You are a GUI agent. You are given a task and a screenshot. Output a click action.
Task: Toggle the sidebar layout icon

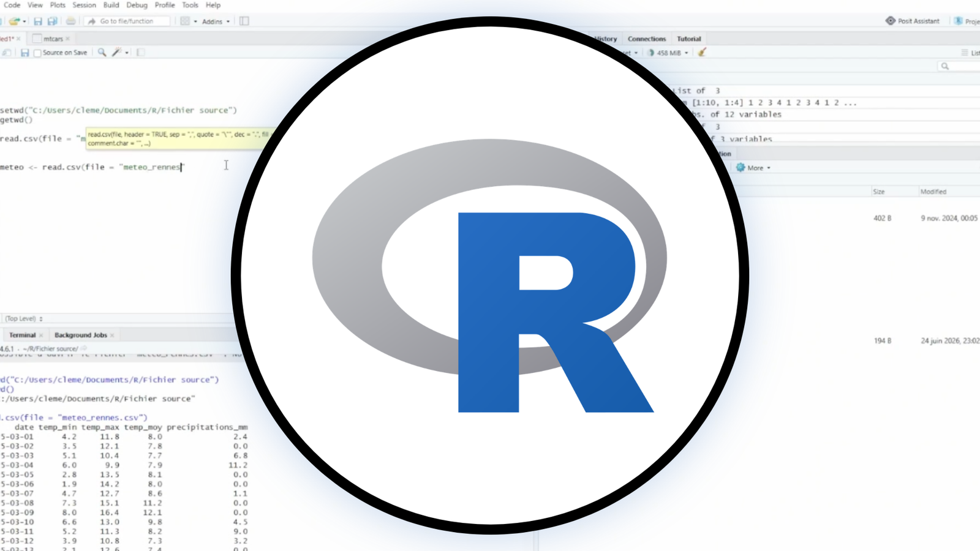pos(244,21)
